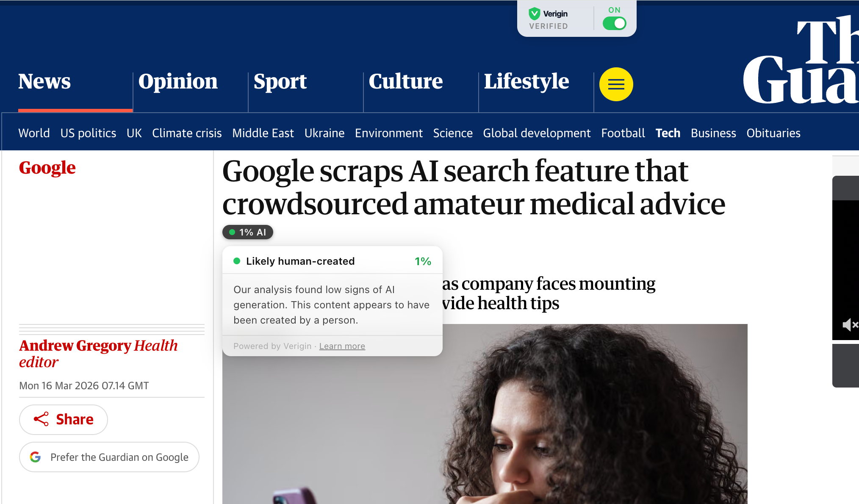Switch to the Opinion section
This screenshot has width=859, height=504.
178,81
